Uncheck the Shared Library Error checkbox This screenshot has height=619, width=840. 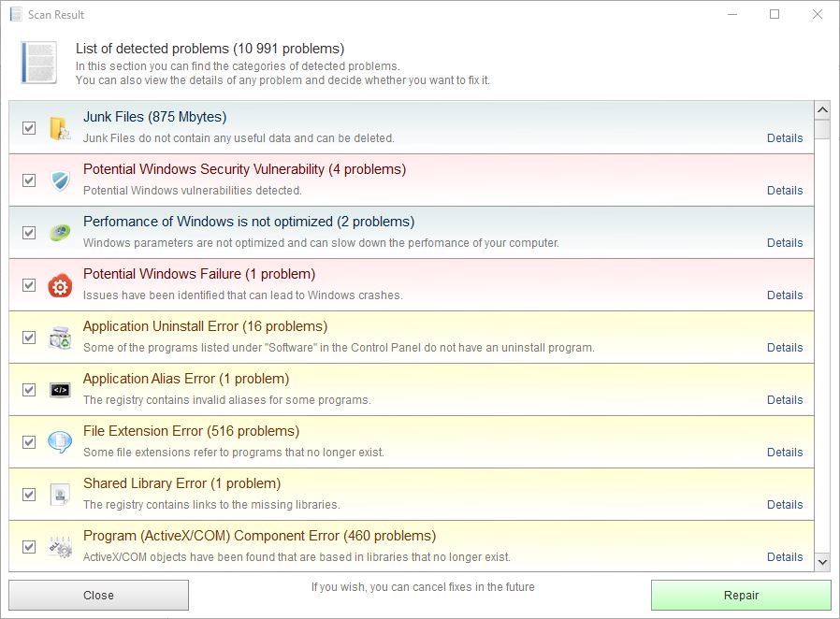point(29,495)
